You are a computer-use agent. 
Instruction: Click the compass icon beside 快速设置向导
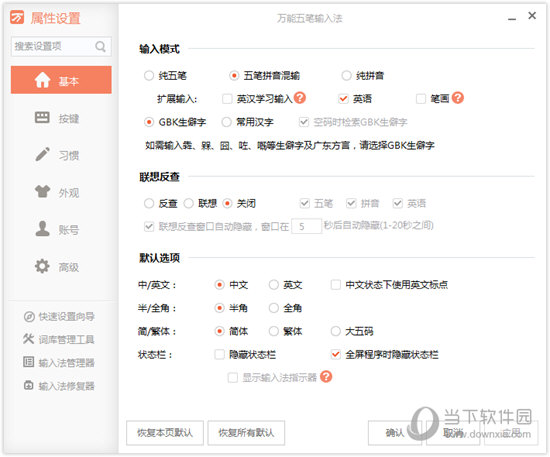[29, 317]
